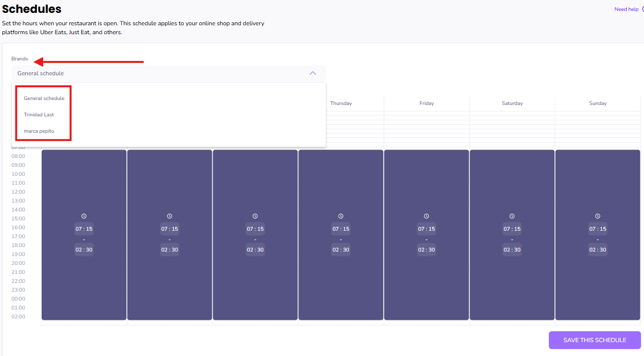Edit Wednesday's 02 : 30 closing time

(255, 250)
